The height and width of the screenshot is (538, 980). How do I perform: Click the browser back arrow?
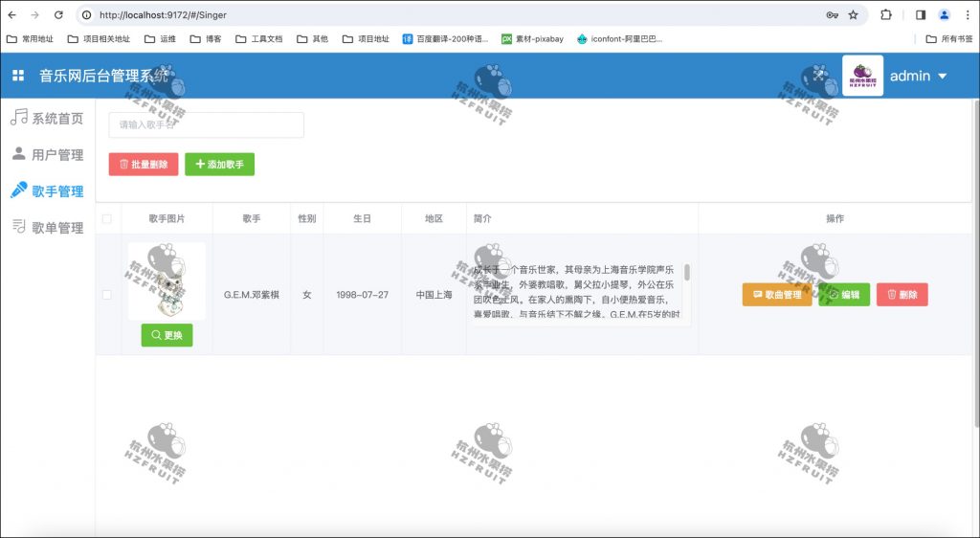[11, 15]
